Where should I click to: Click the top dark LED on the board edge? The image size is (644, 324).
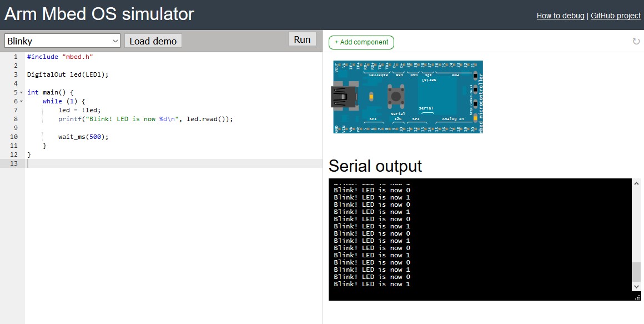(x=475, y=74)
